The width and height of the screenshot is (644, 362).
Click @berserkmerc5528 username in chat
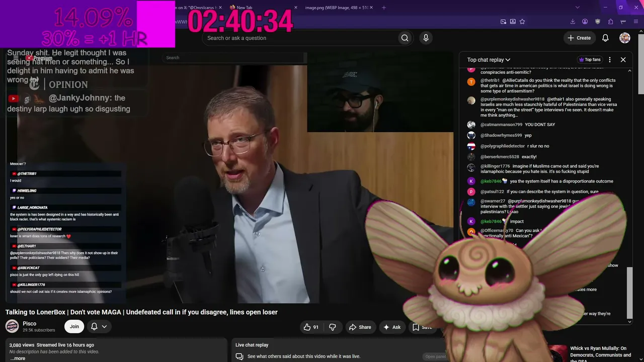point(500,157)
